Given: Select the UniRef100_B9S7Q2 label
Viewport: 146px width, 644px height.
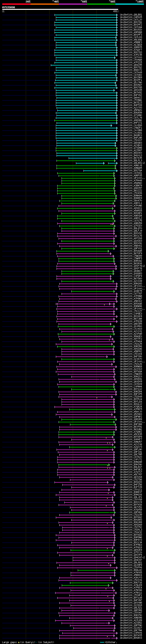Looking at the screenshot, I should coord(131,67).
